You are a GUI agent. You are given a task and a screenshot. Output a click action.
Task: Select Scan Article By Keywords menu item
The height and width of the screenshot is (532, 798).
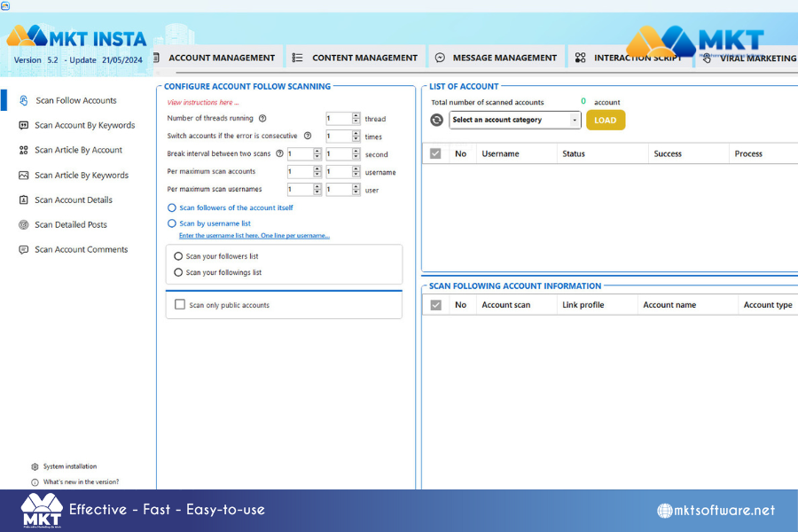(x=82, y=176)
